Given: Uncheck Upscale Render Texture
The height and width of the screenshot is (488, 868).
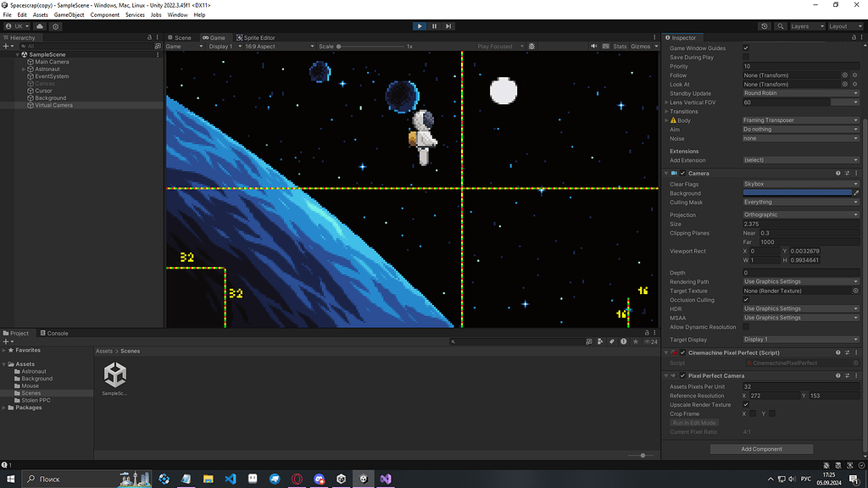Looking at the screenshot, I should pos(745,404).
